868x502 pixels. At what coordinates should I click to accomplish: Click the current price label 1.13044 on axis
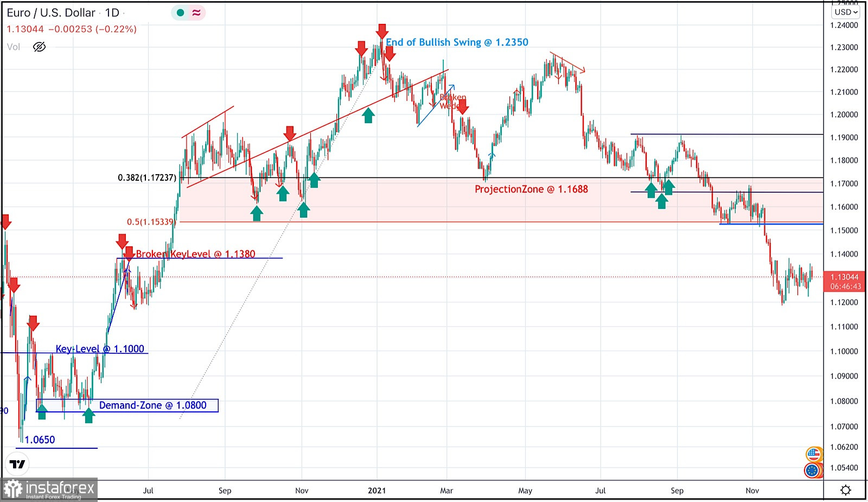click(845, 277)
